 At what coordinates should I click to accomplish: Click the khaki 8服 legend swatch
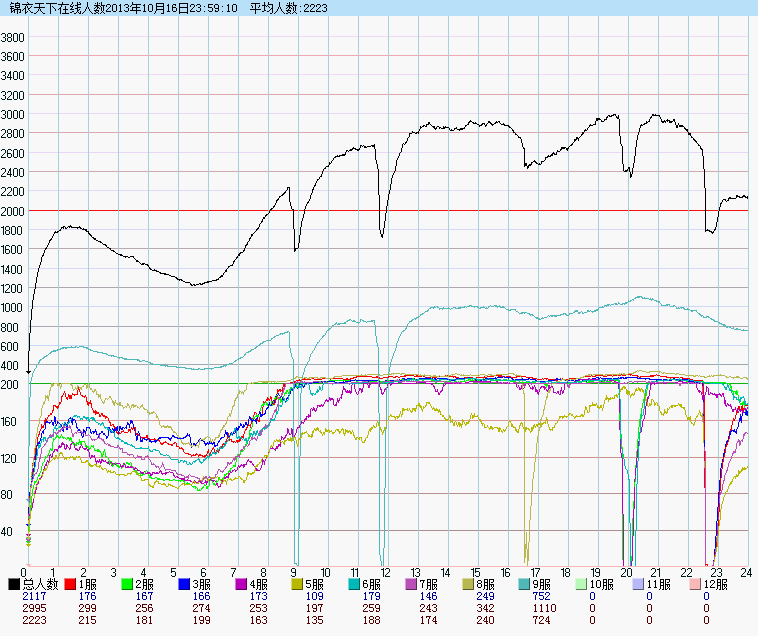click(x=469, y=583)
